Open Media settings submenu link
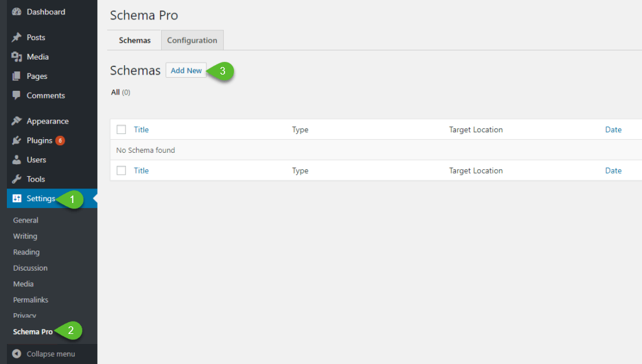 pos(23,284)
